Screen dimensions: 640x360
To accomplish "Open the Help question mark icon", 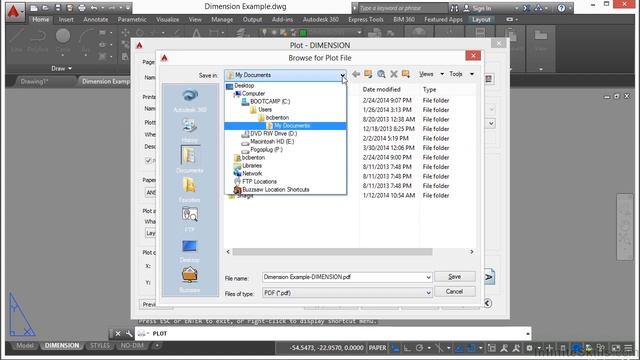I will pos(561,8).
